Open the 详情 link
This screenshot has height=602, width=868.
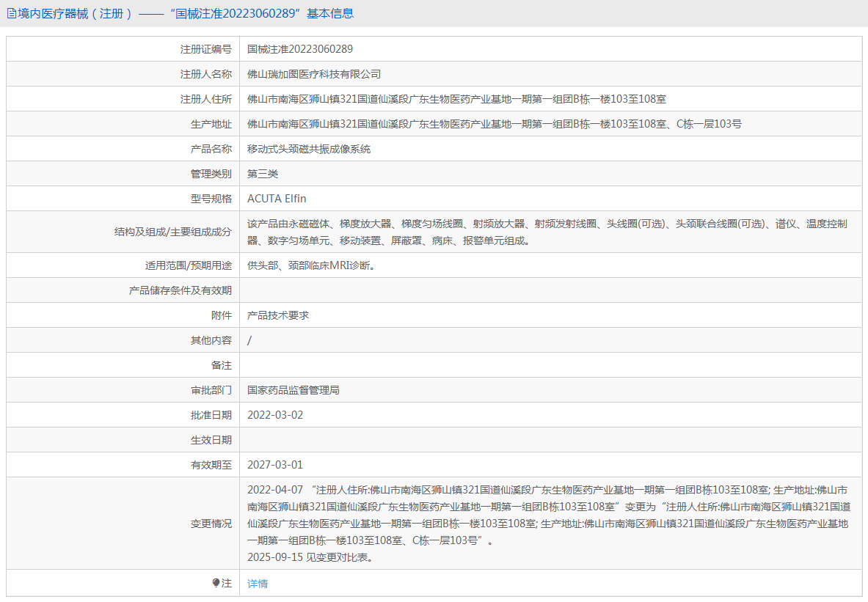click(258, 584)
